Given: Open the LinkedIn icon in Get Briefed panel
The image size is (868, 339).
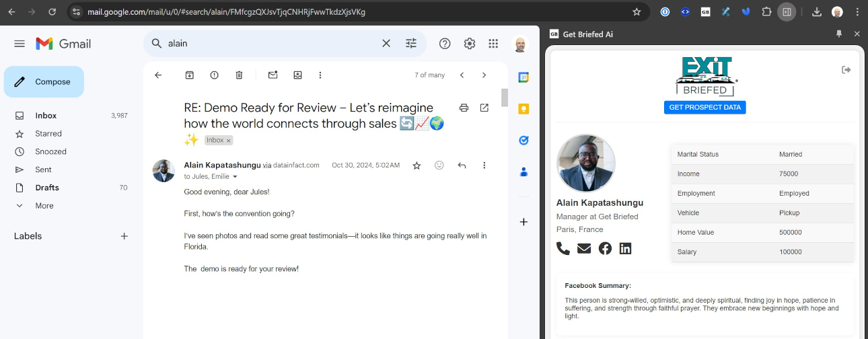Looking at the screenshot, I should tap(625, 248).
